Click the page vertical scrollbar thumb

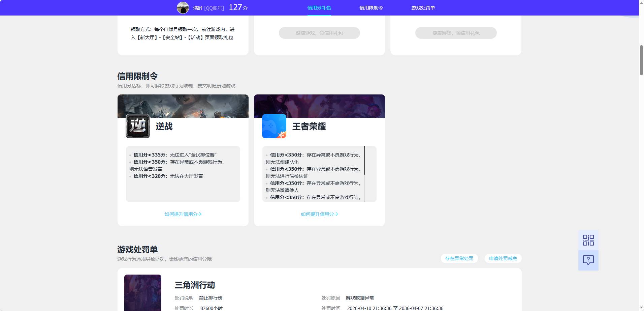click(x=641, y=60)
